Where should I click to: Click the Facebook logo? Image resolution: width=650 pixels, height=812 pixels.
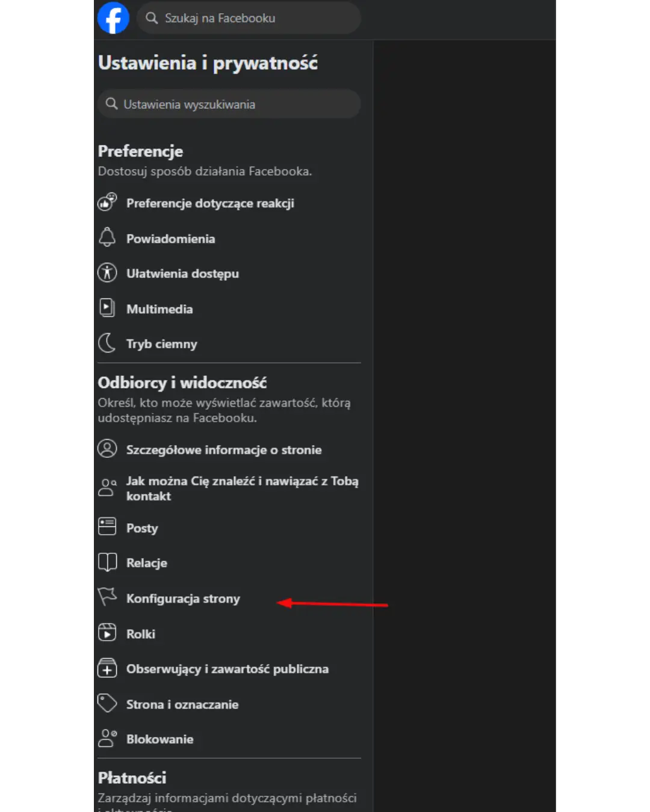(x=113, y=17)
